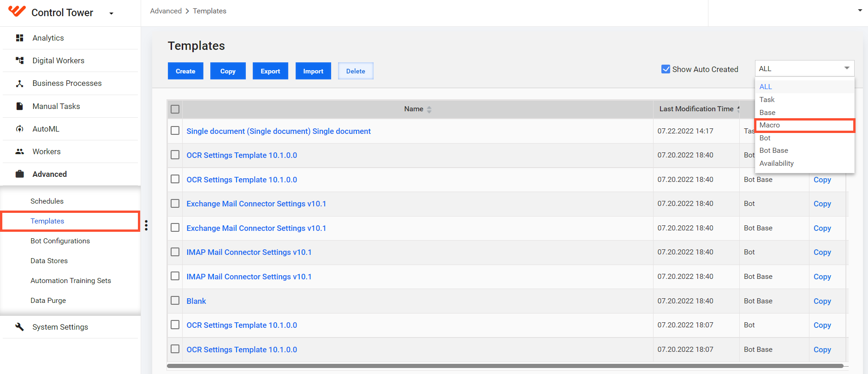Viewport: 868px width, 374px height.
Task: Select the Blank template checkbox
Action: [x=175, y=301]
